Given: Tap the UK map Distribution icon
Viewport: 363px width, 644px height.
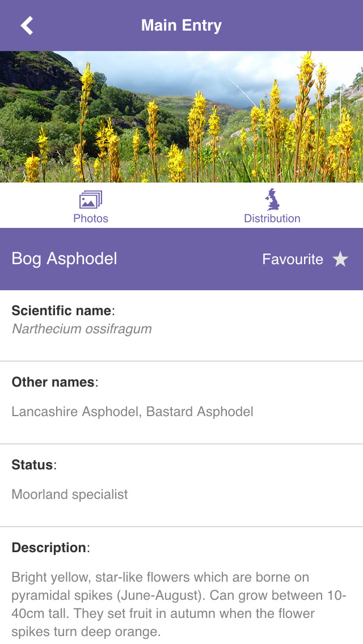Looking at the screenshot, I should coord(272,200).
